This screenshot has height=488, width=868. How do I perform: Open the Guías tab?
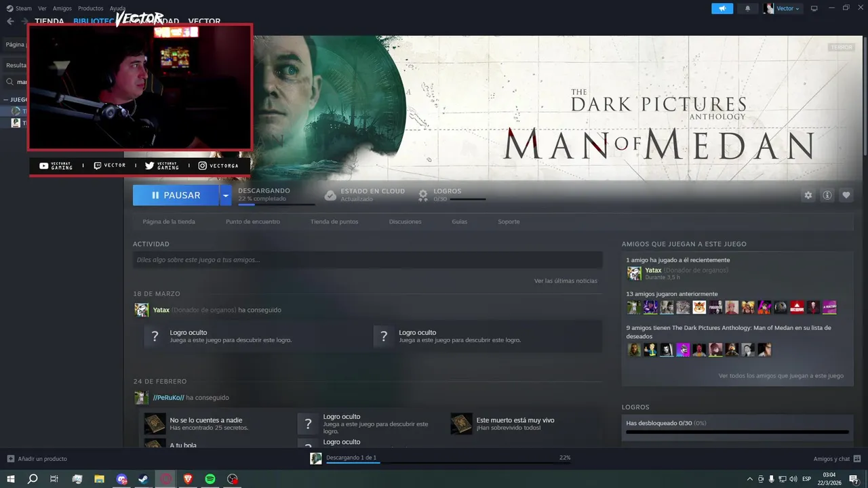tap(460, 222)
